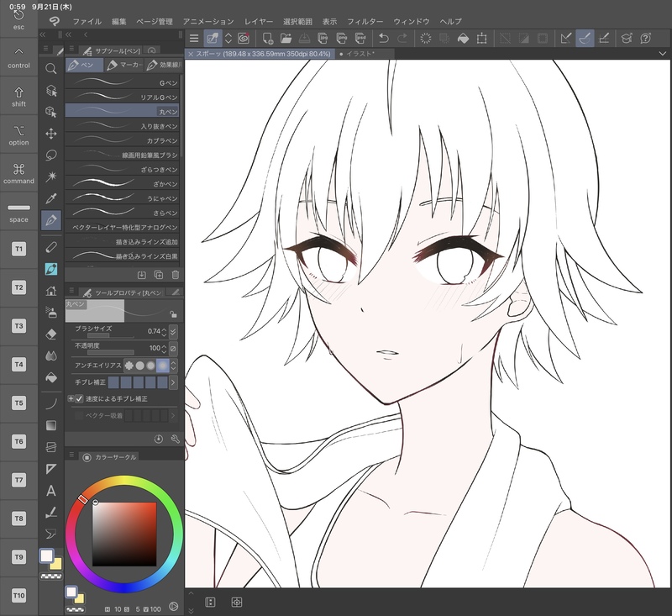This screenshot has width=672, height=616.
Task: Toggle the brush preview lock icon
Action: click(173, 314)
